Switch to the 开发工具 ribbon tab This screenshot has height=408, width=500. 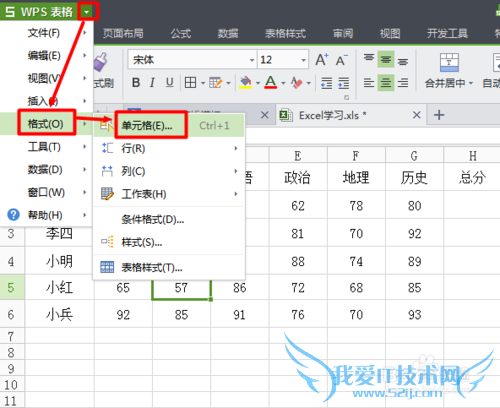pyautogui.click(x=448, y=33)
